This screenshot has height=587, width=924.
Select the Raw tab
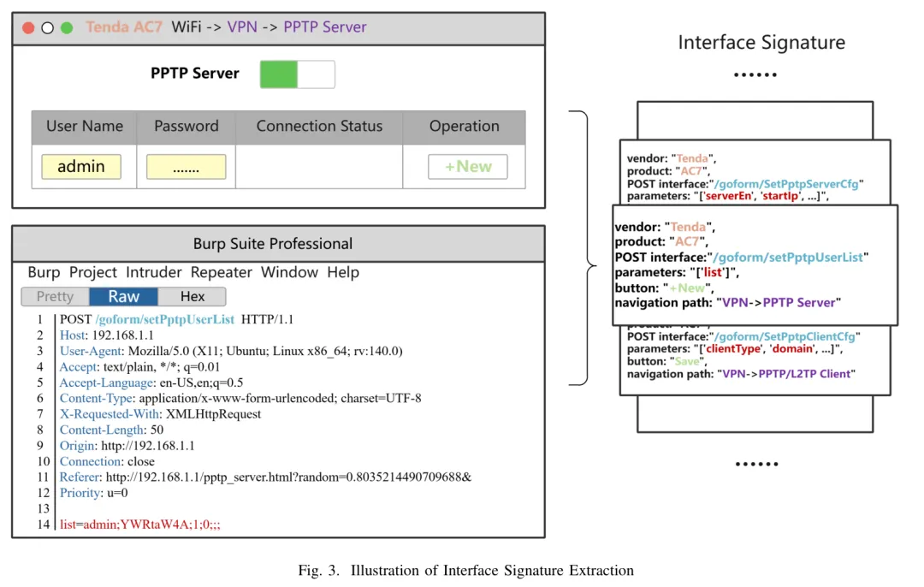coord(124,296)
